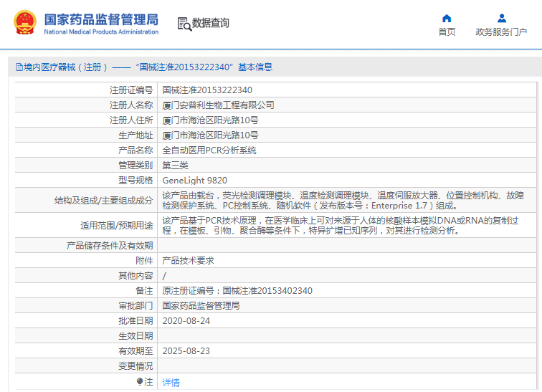Image resolution: width=542 pixels, height=392 pixels.
Task: Select remark 原注册证编号 国械注准20153402340
Action: [237, 290]
